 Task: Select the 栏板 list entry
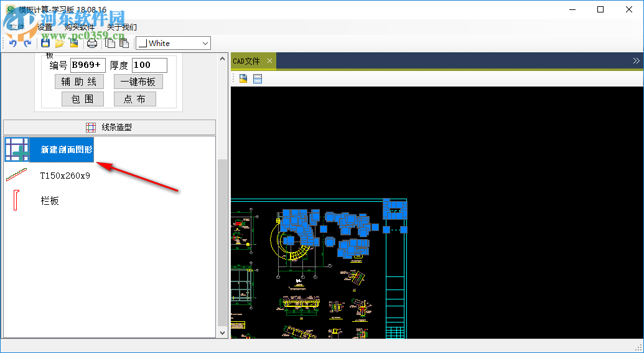pos(50,200)
